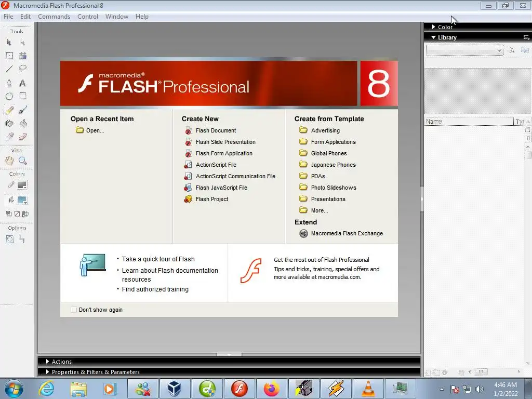
Task: Click Library horizontal scrollbar right arrow
Action: click(519, 372)
